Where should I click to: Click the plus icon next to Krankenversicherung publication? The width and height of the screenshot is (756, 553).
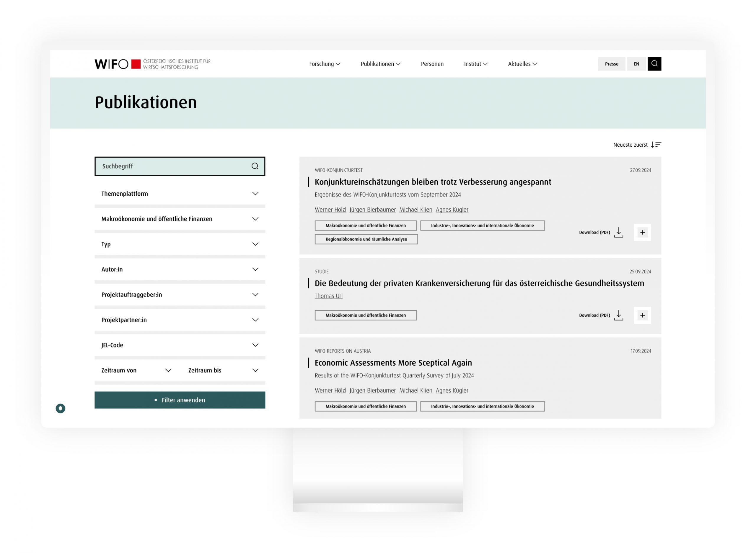click(642, 315)
